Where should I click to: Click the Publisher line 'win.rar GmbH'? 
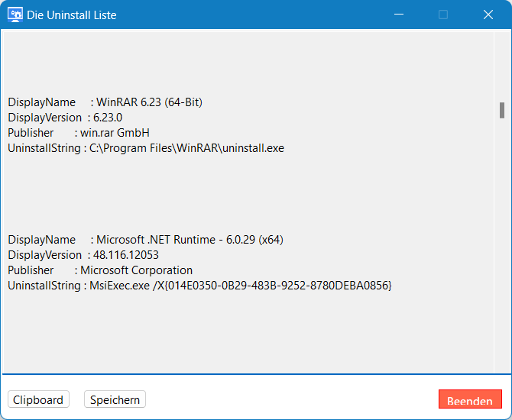pos(79,133)
